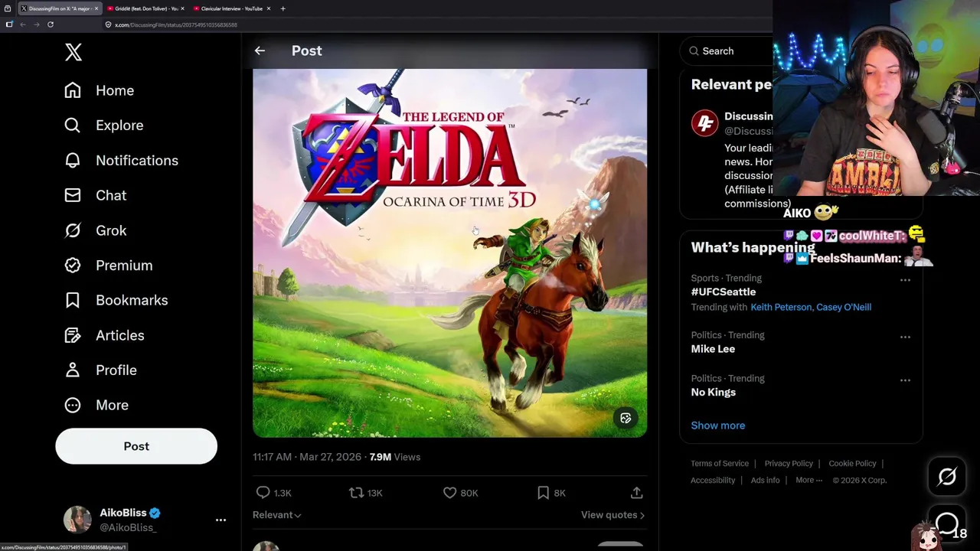Click the site info shield icon
The image size is (980, 551).
pos(108,24)
